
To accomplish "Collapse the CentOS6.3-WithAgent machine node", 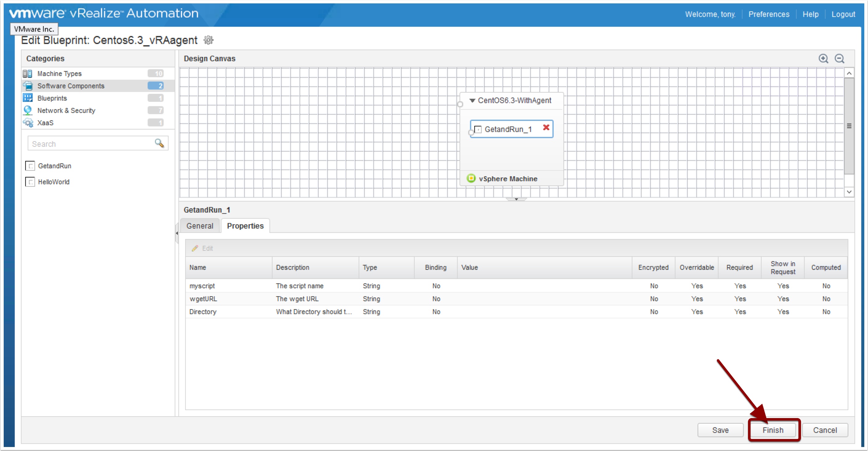I will (472, 101).
